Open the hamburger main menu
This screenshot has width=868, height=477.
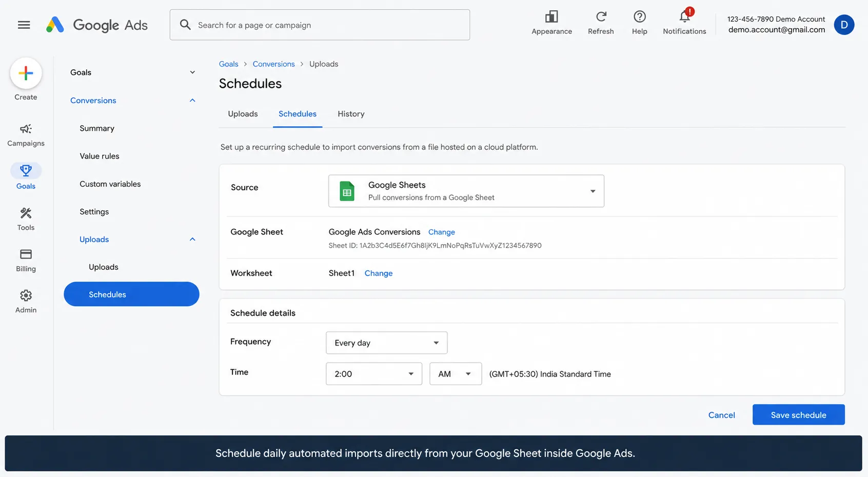(24, 25)
